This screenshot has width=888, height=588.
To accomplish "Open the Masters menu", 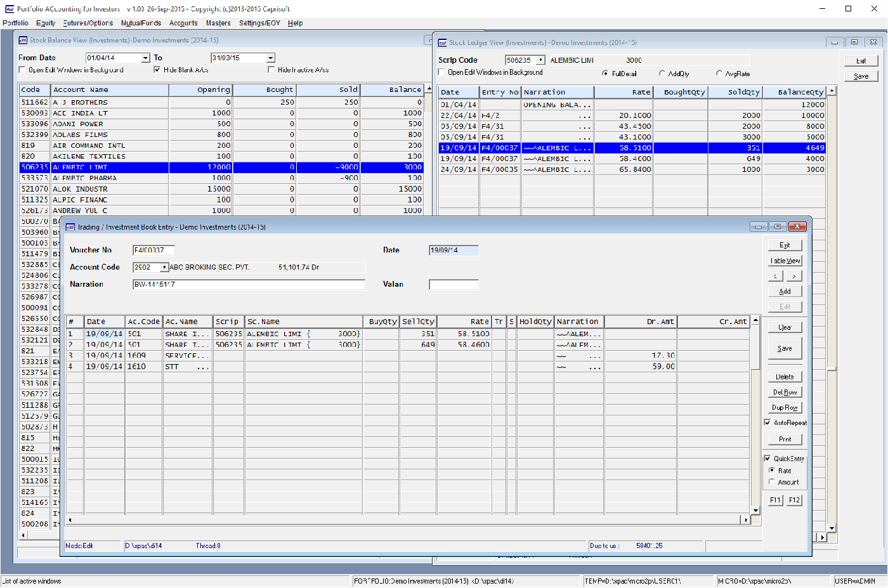I will coord(218,23).
